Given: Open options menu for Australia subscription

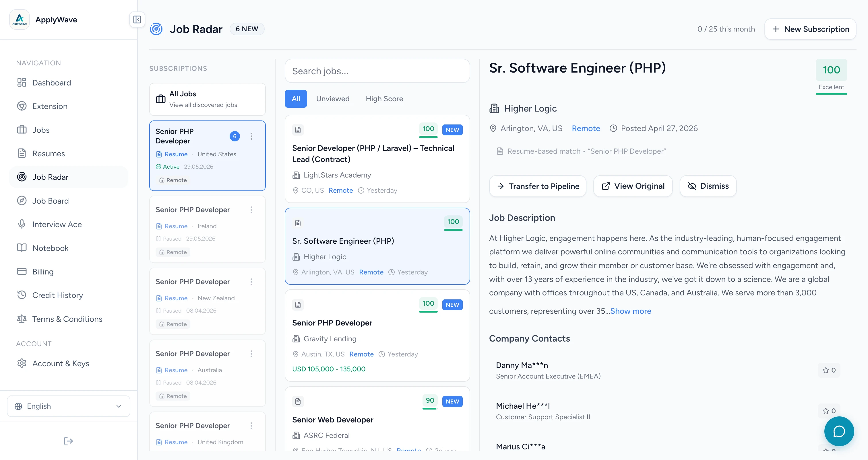Looking at the screenshot, I should click(x=251, y=354).
